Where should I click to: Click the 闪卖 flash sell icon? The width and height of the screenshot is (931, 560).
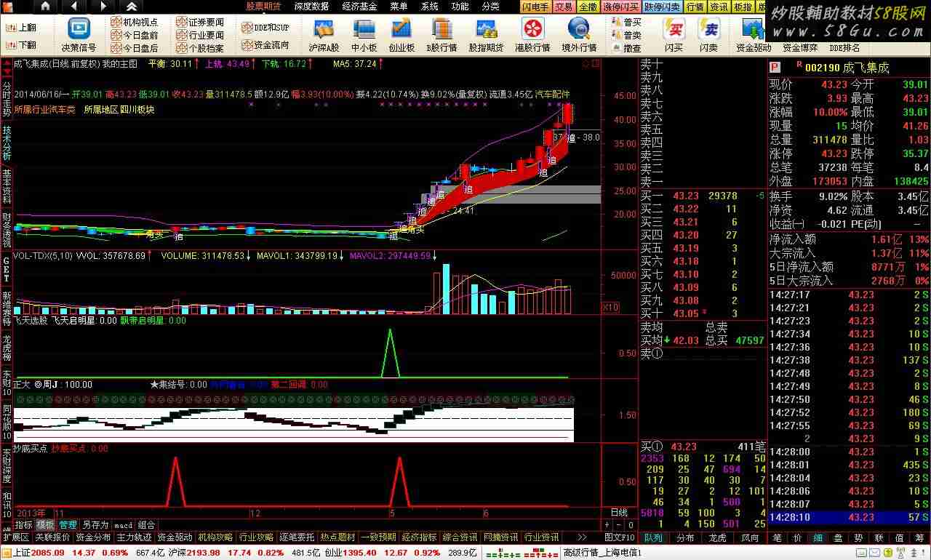click(708, 36)
